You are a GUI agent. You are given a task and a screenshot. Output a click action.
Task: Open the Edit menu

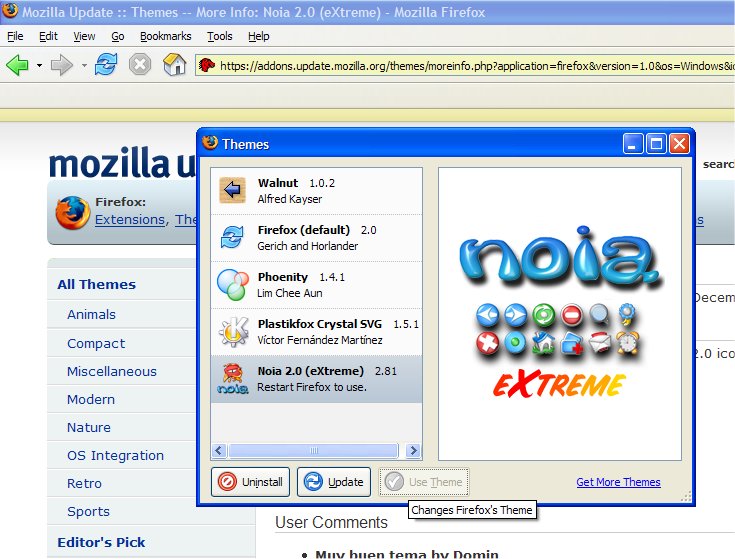48,36
